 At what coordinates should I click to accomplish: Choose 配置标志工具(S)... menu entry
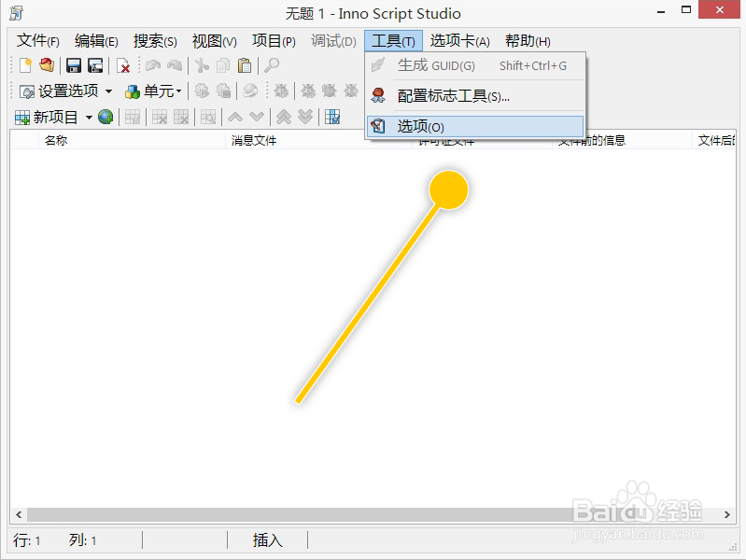point(475,95)
